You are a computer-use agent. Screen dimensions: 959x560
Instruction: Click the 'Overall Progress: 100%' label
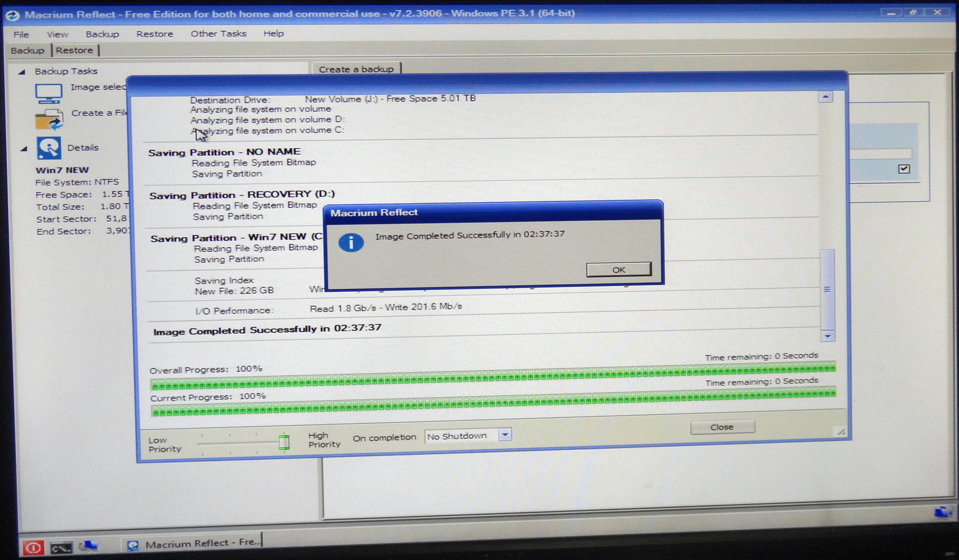click(206, 370)
